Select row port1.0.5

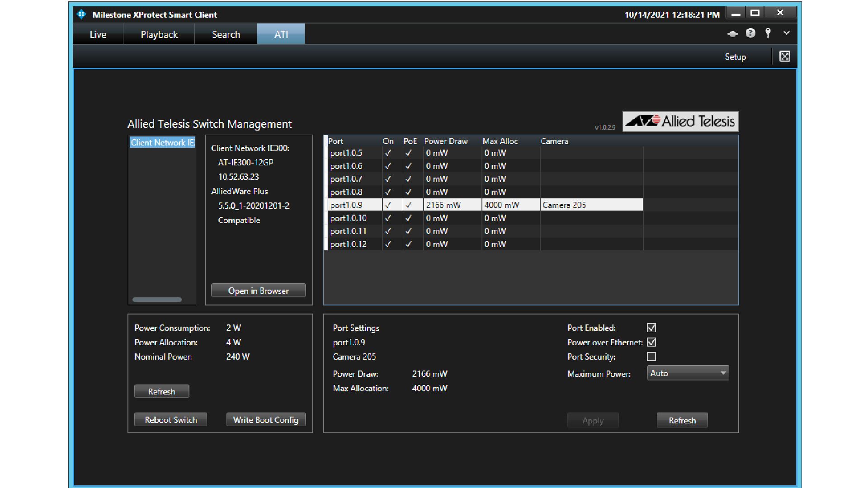click(486, 153)
